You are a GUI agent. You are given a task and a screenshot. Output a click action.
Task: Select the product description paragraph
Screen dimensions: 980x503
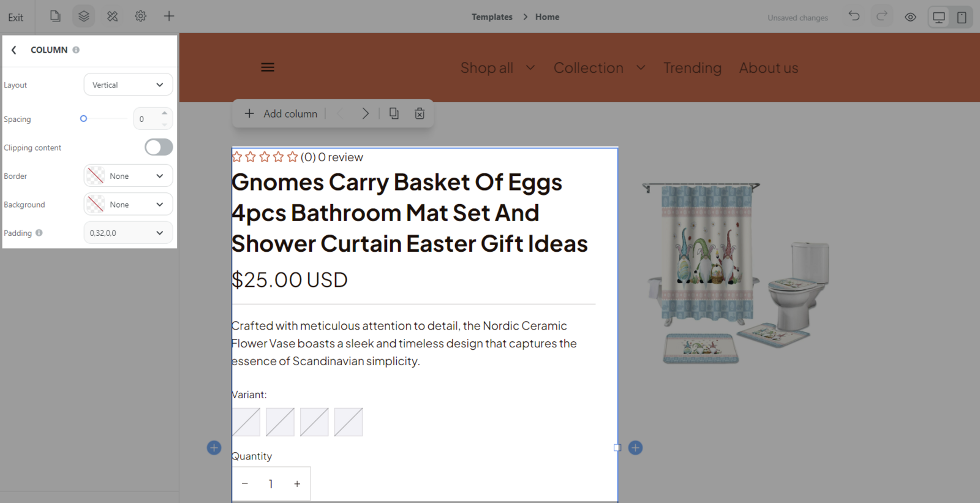404,343
